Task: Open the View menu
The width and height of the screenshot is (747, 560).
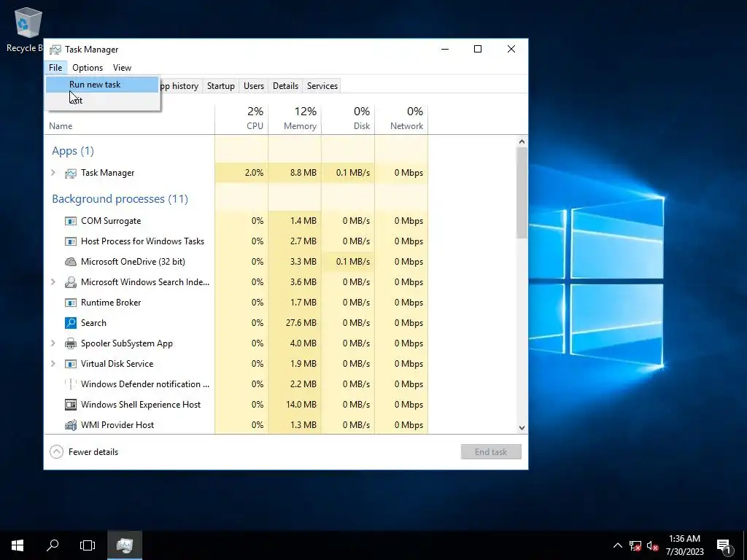Action: pyautogui.click(x=122, y=68)
